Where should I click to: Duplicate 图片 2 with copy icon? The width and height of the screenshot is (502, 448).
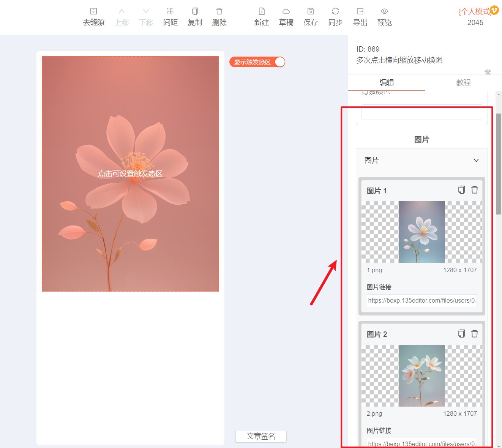(x=461, y=334)
